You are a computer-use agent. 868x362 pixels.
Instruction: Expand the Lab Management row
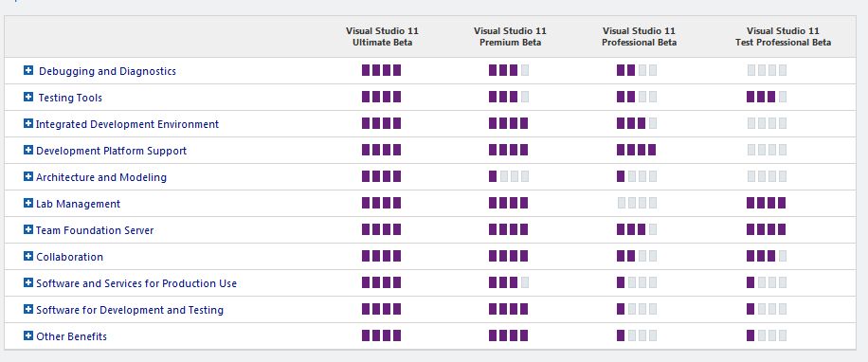pos(28,203)
